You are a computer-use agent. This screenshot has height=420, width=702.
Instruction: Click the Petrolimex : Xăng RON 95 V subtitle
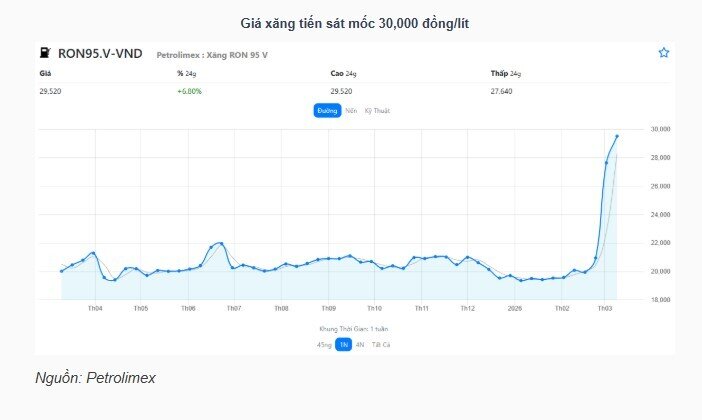click(212, 55)
